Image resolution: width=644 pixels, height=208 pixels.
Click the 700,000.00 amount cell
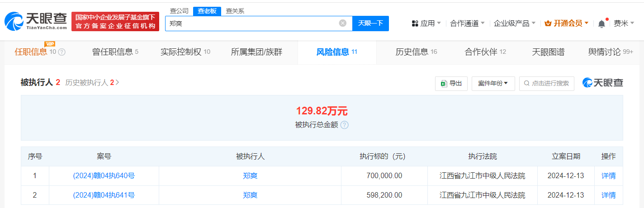click(384, 176)
